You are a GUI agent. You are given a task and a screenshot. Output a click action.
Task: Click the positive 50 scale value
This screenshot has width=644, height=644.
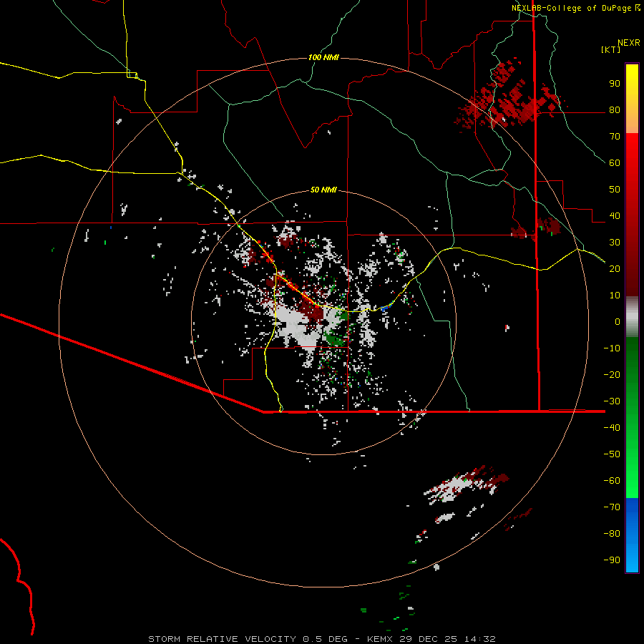(x=615, y=190)
